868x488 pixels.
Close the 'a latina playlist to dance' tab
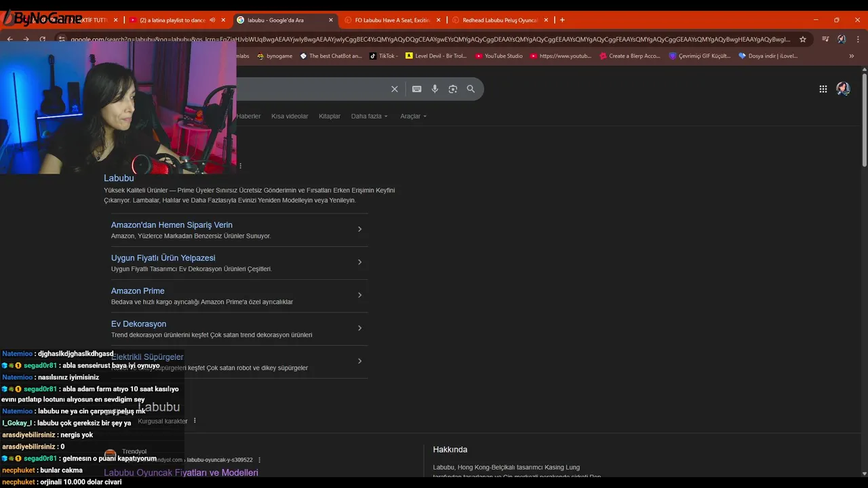tap(223, 20)
